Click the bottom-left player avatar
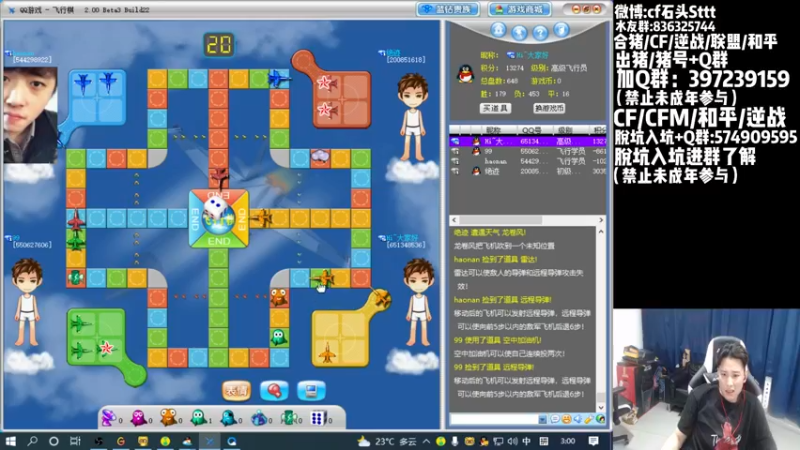The image size is (800, 450). 27,302
